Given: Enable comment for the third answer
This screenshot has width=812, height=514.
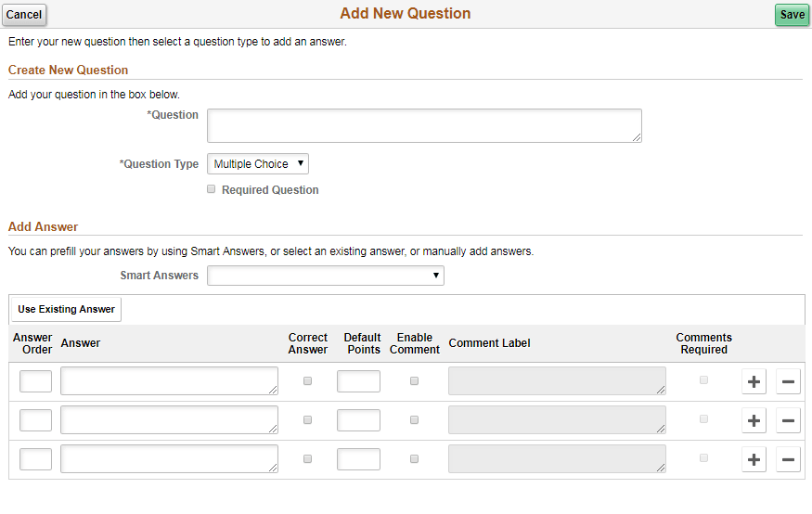Looking at the screenshot, I should click(414, 459).
